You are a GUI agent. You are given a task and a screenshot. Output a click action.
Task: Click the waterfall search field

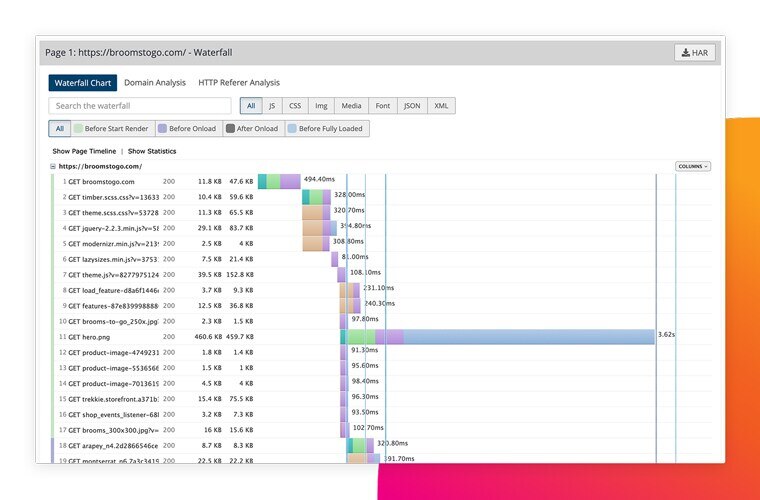[140, 106]
